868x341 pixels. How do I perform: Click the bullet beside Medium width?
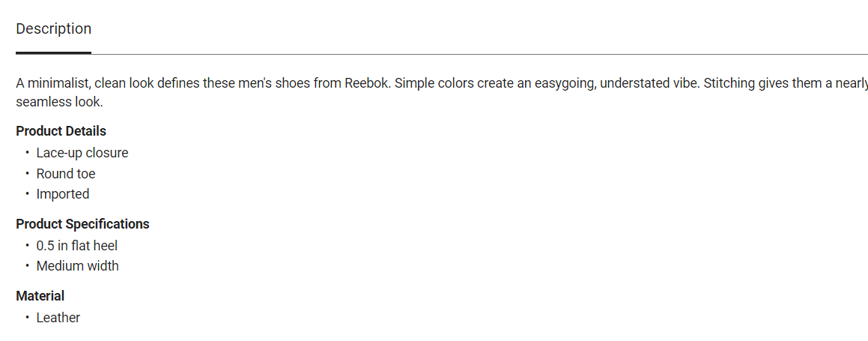(x=27, y=266)
